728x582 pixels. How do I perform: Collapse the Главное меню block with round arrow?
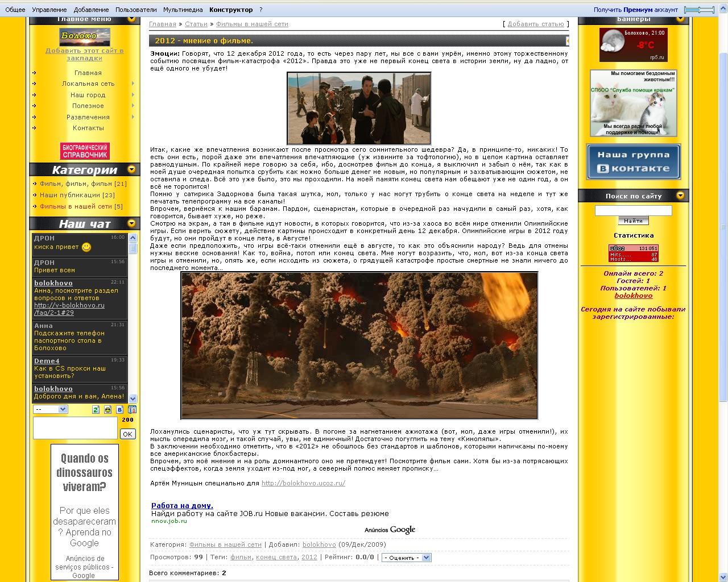click(x=131, y=19)
